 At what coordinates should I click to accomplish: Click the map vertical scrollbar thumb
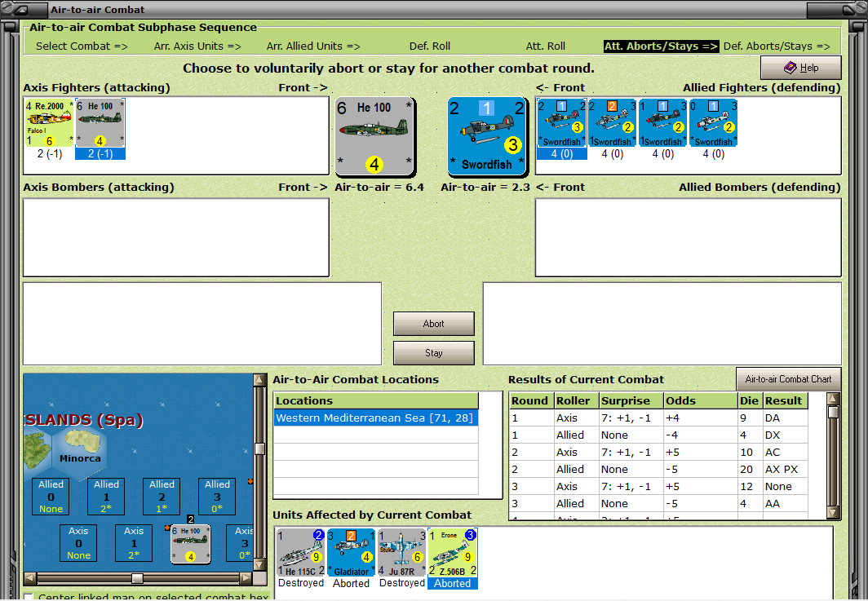pos(259,449)
